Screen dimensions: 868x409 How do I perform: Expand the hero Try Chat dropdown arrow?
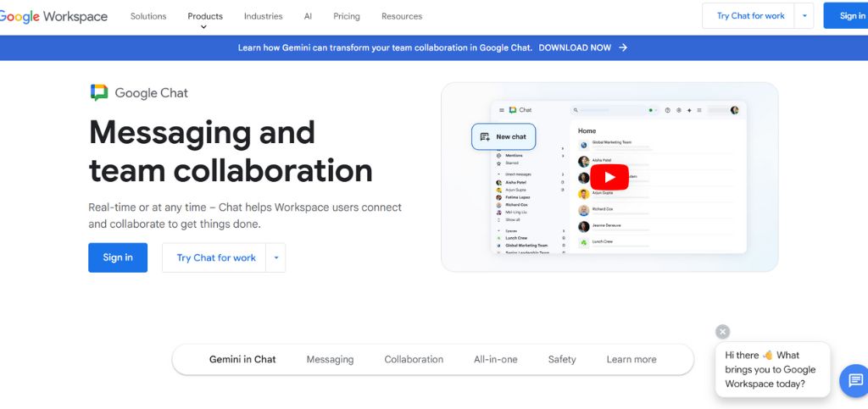(275, 257)
